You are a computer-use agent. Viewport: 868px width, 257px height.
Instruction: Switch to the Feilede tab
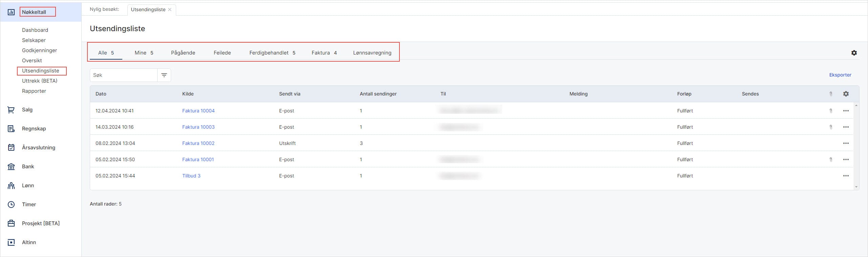(222, 53)
